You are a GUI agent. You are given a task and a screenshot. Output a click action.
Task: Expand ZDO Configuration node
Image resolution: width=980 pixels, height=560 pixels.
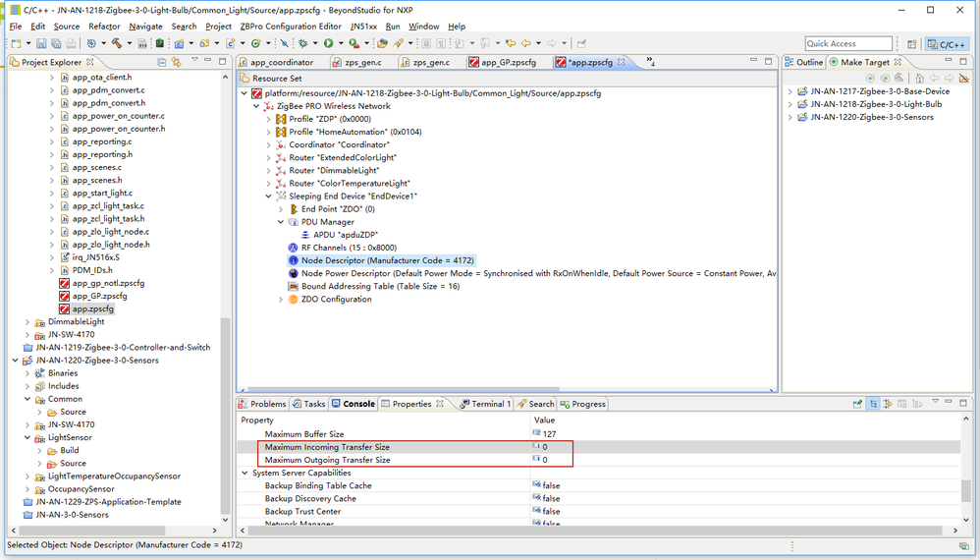(281, 300)
